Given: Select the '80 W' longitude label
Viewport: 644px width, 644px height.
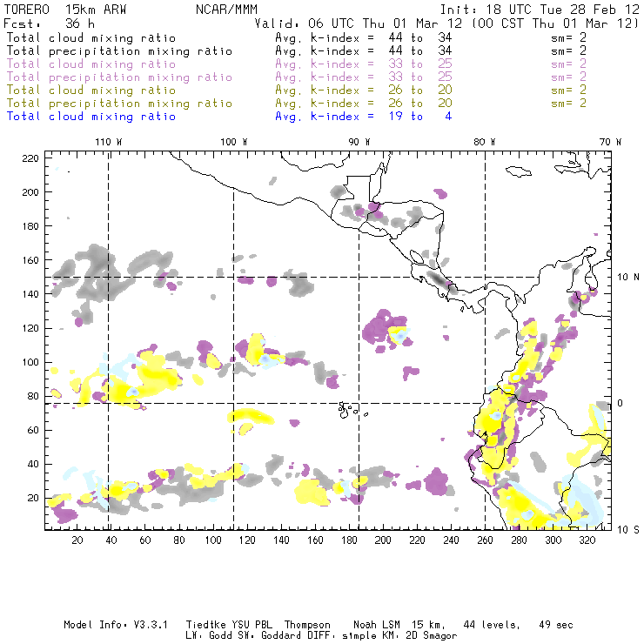Looking at the screenshot, I should click(485, 142).
